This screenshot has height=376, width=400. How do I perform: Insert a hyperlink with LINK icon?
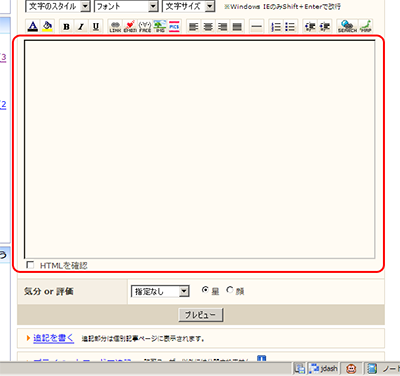115,26
